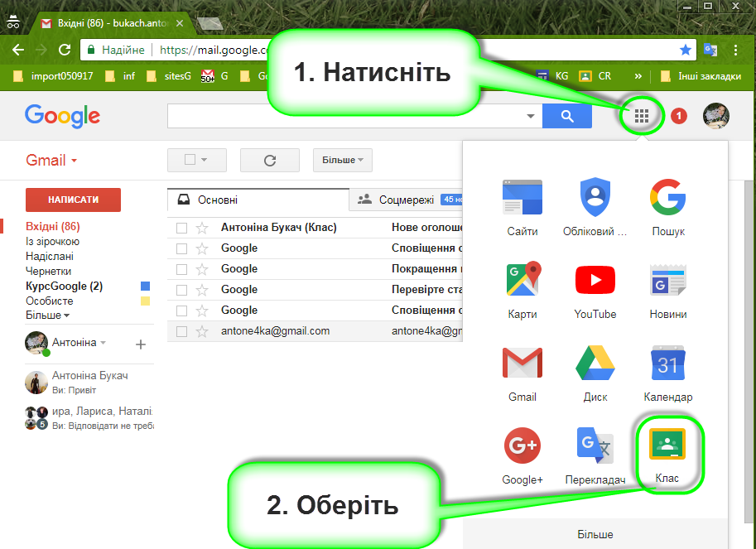This screenshot has height=549, width=756.
Task: Open the KG bookmark
Action: click(x=552, y=76)
